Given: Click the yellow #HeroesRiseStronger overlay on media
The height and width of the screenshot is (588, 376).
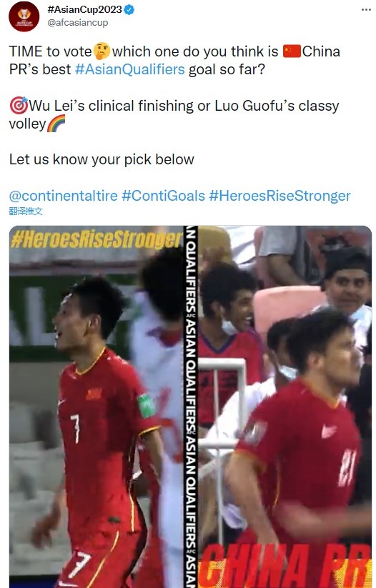Looking at the screenshot, I should [x=96, y=239].
